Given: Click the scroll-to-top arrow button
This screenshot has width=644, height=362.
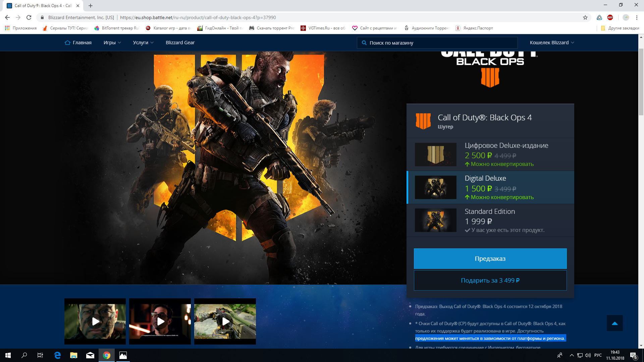Looking at the screenshot, I should [x=614, y=323].
